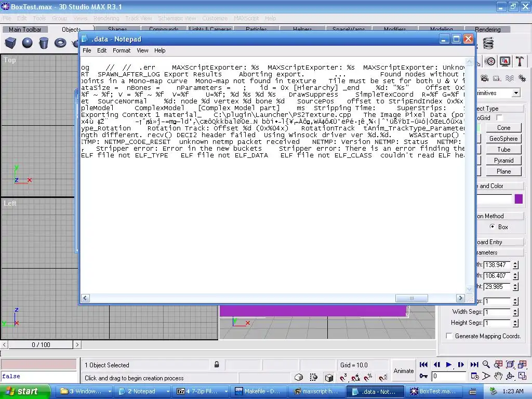
Task: Click Min/Max viewport toggle icon
Action: (522, 376)
